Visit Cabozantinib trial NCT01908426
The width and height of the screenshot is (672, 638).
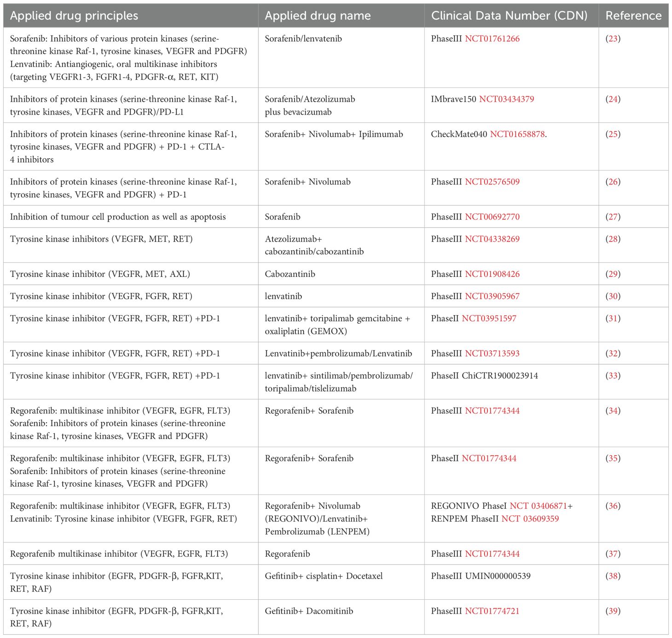(492, 274)
